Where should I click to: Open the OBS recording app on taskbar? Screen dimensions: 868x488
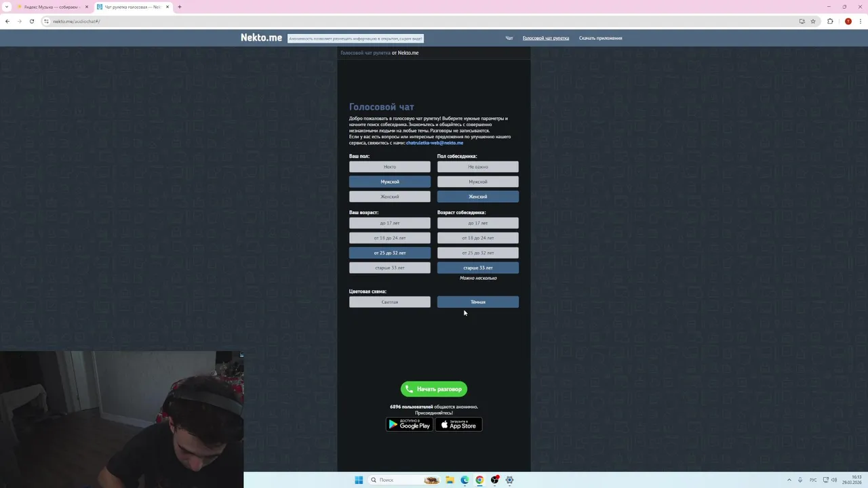[x=494, y=480]
